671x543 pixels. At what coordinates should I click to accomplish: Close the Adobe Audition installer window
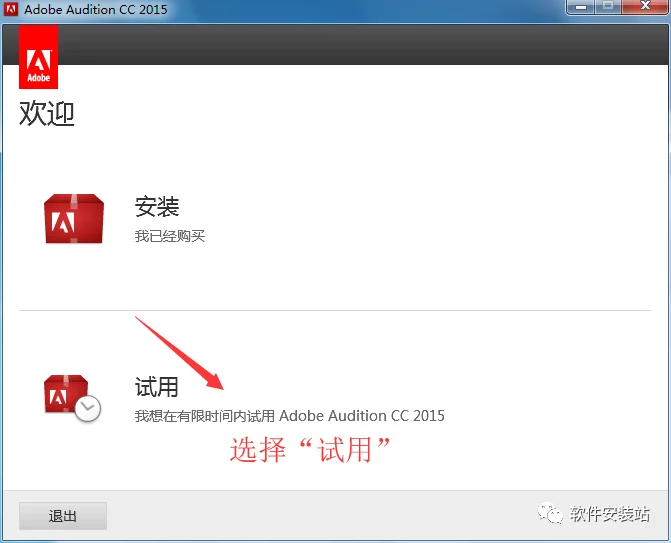click(645, 7)
